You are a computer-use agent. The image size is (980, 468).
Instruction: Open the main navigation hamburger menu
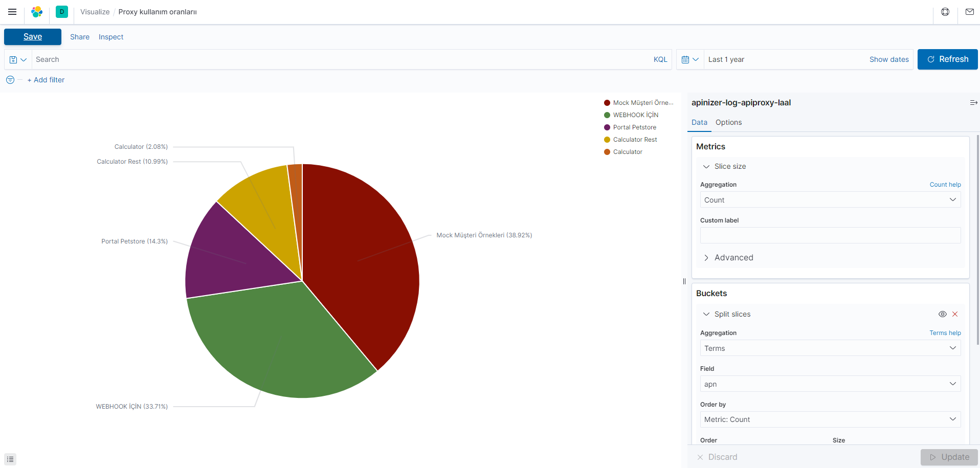pyautogui.click(x=12, y=12)
